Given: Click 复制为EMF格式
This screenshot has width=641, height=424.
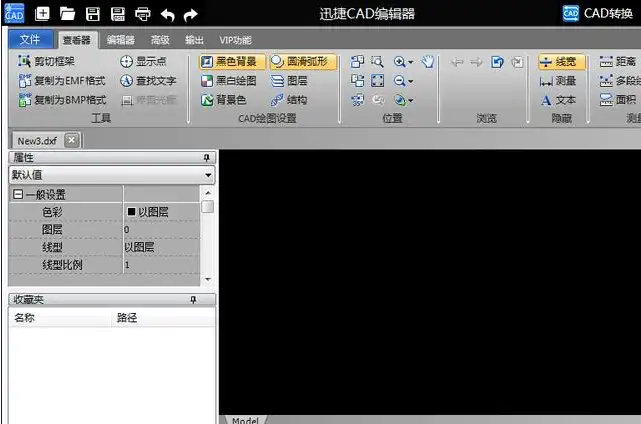Looking at the screenshot, I should [62, 81].
